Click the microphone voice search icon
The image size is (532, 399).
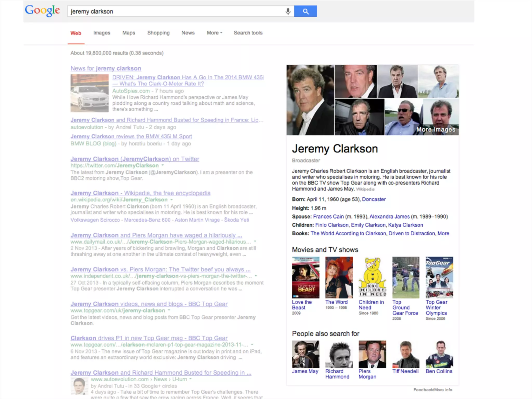[288, 11]
